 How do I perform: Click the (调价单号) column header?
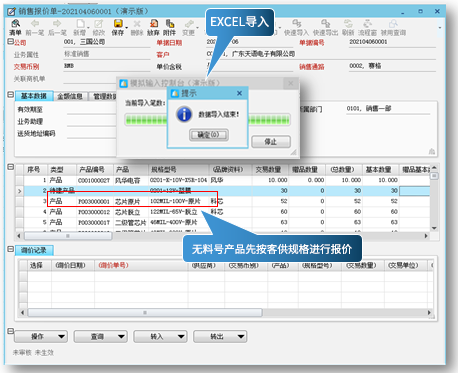pos(141,265)
